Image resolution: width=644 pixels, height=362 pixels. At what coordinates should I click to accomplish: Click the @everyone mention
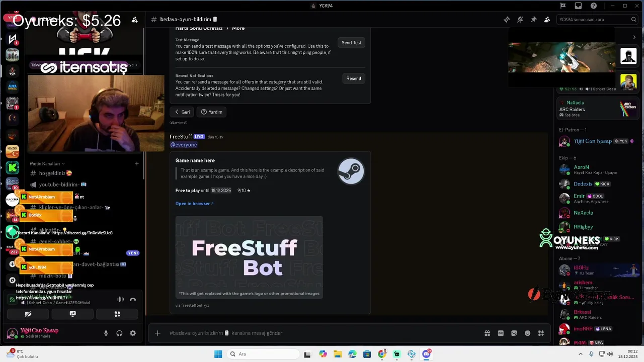click(x=184, y=145)
